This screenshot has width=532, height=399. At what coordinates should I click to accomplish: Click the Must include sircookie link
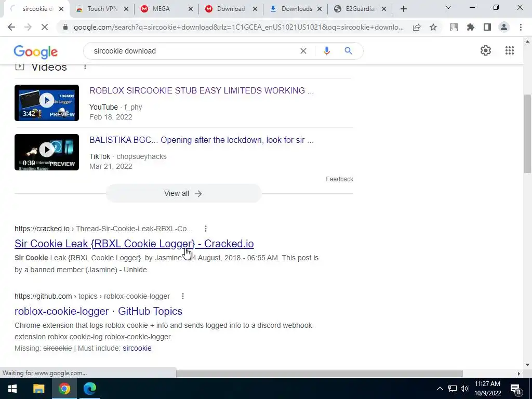point(137,348)
